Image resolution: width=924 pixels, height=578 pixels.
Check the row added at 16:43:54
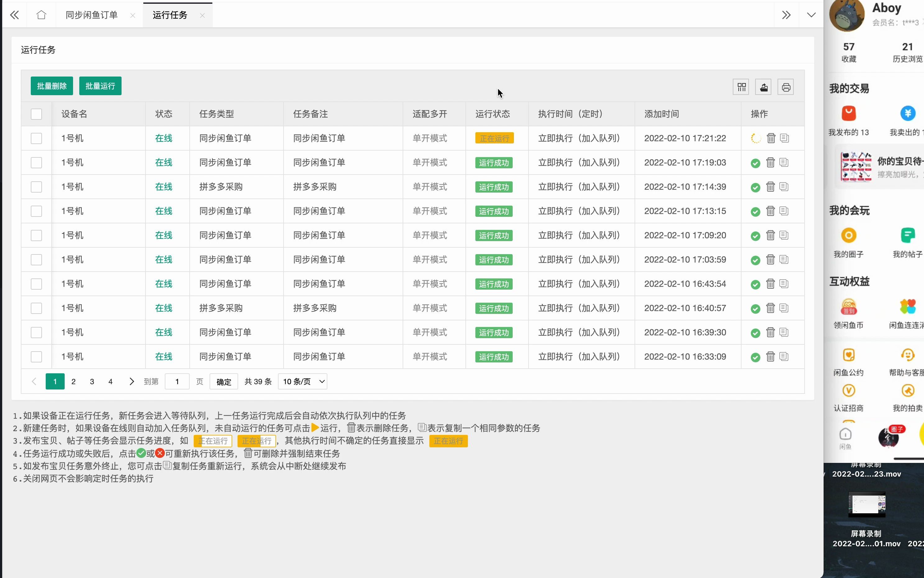(36, 284)
